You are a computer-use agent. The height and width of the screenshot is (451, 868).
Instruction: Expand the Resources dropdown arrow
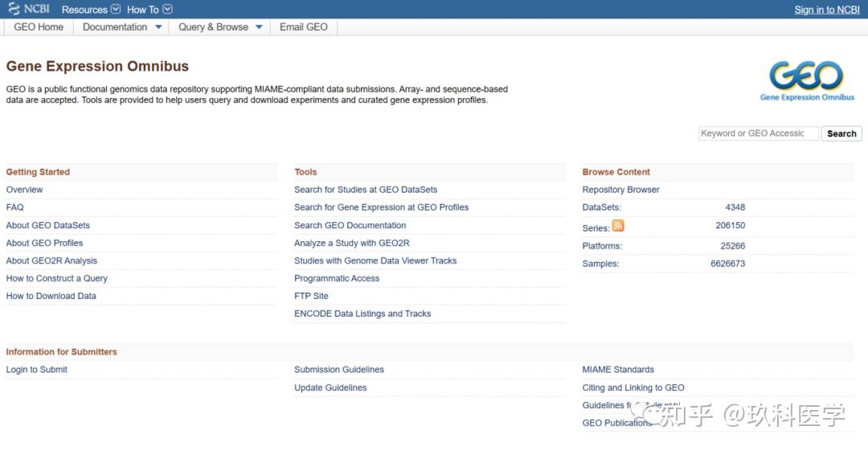(x=116, y=10)
